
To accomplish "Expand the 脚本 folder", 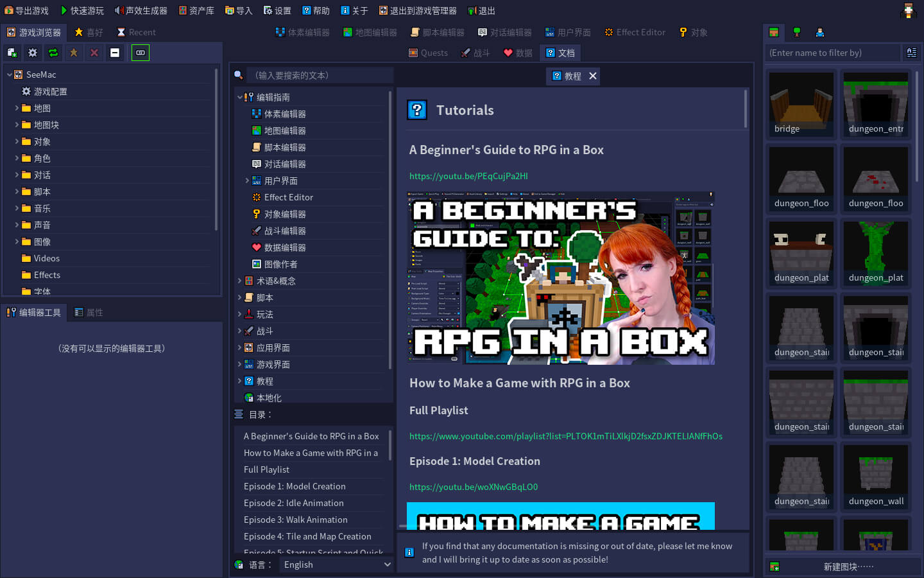I will pos(17,191).
